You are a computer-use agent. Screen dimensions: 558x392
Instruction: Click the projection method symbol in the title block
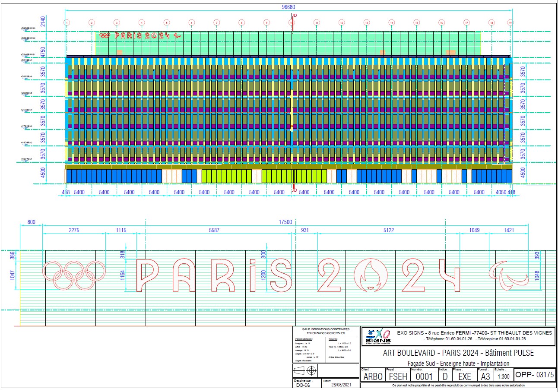coord(305,370)
